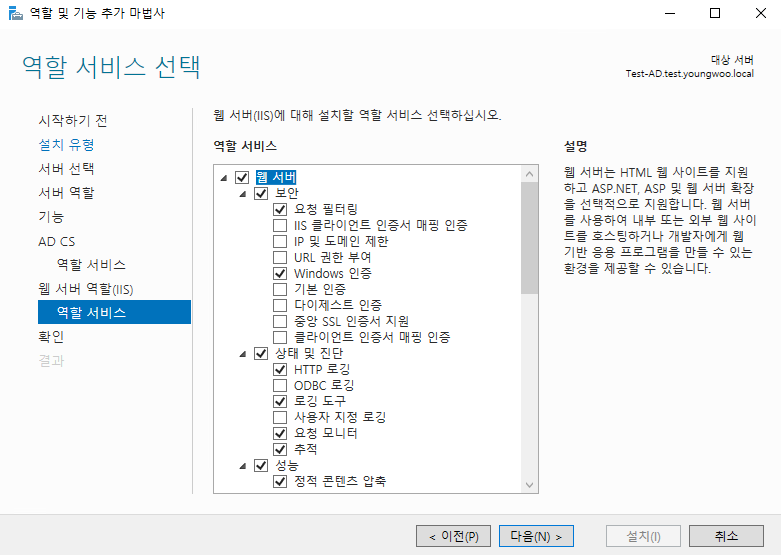Check 클라이언트 인증서 매핑 인증 option
This screenshot has width=781, height=555.
pyautogui.click(x=280, y=337)
